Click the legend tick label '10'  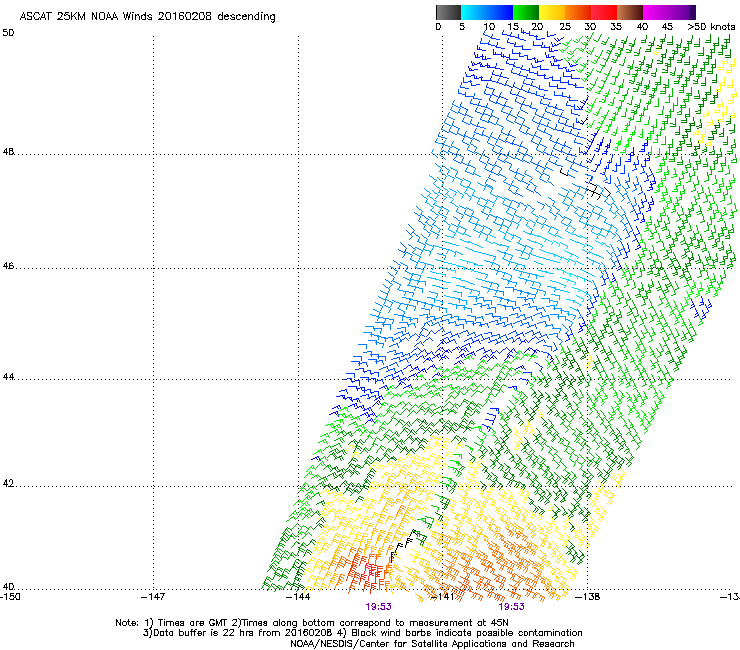click(x=489, y=27)
